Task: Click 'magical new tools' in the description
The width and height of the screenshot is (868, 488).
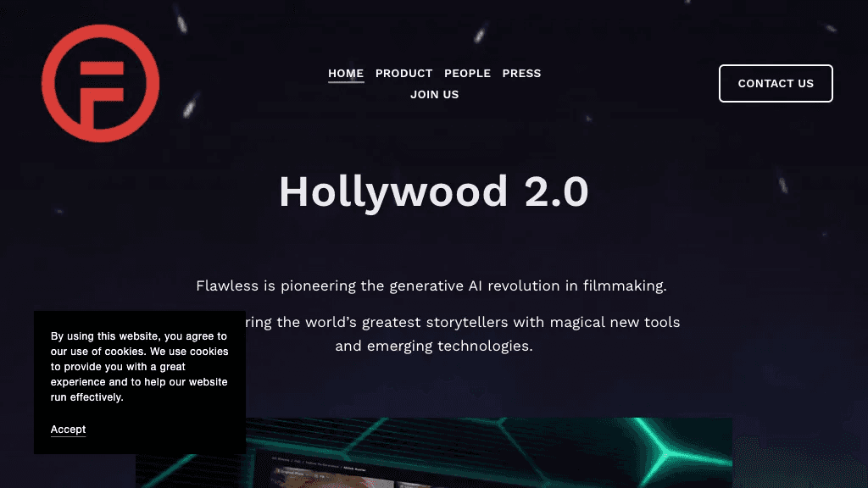Action: click(x=615, y=322)
